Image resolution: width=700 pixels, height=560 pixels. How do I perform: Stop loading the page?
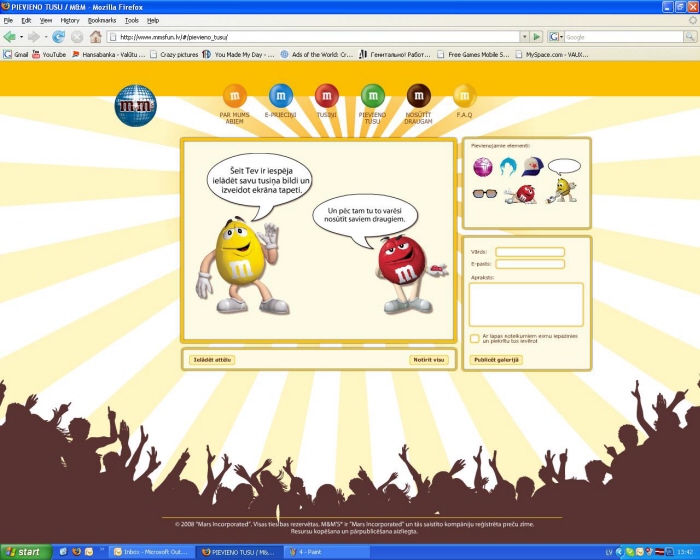[77, 37]
